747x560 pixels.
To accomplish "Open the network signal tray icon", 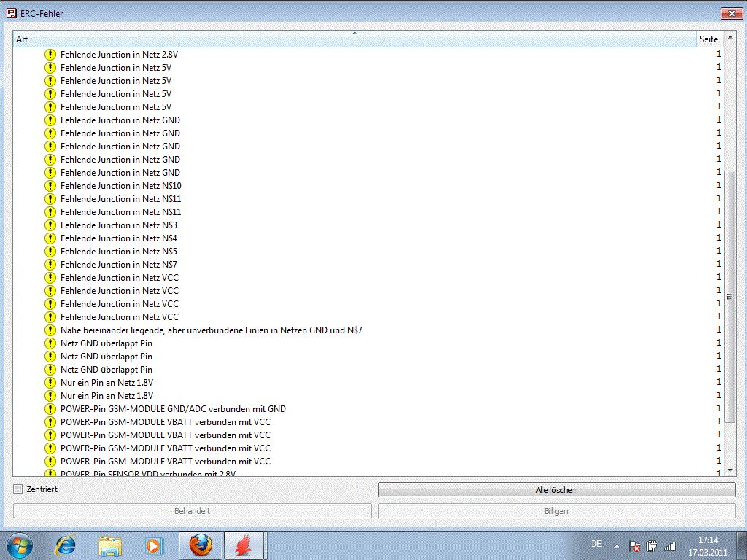I will pos(670,546).
